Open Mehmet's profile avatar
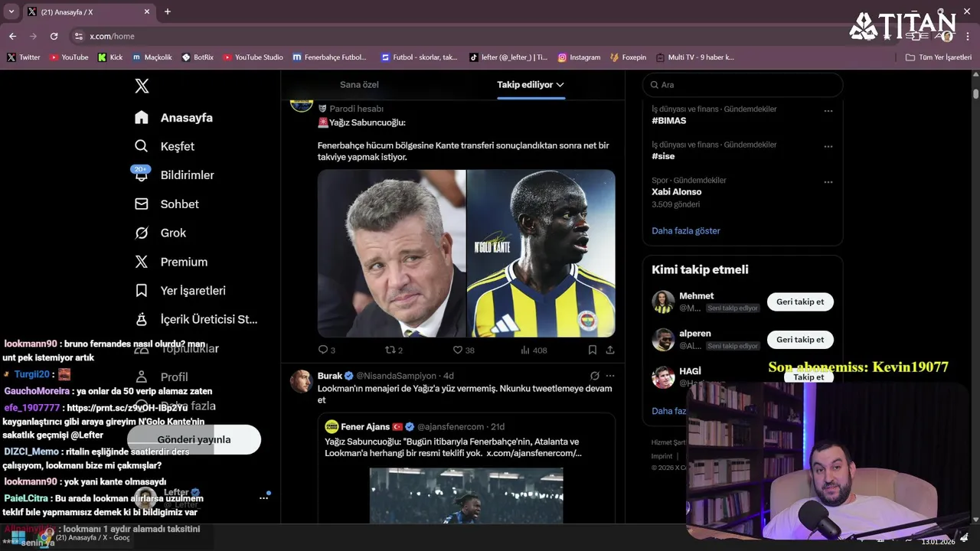The height and width of the screenshot is (551, 980). [x=663, y=302]
